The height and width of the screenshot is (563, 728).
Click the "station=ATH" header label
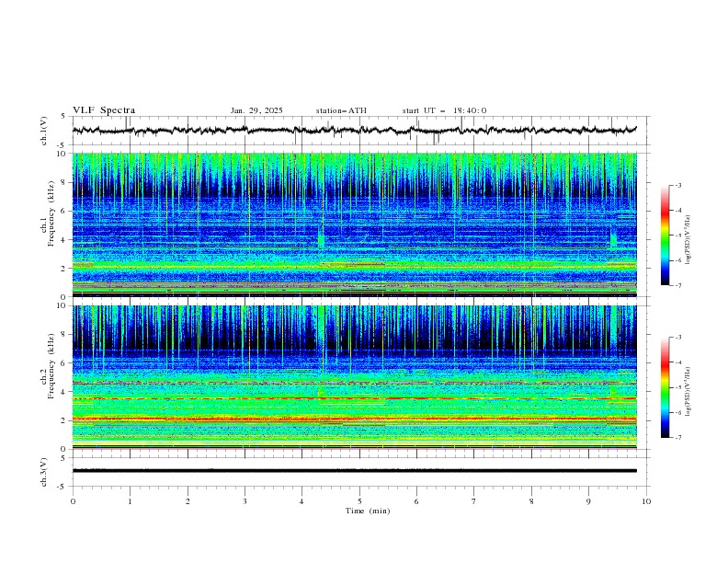coord(341,110)
